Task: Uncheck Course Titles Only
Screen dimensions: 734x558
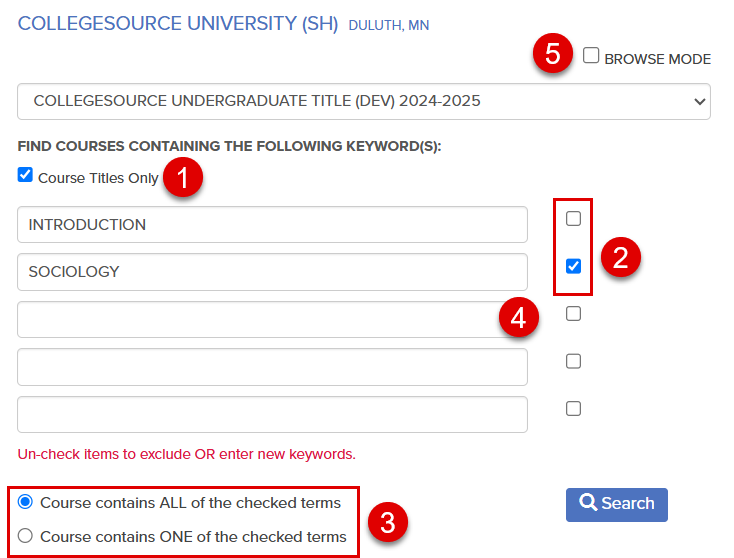Action: pyautogui.click(x=25, y=175)
